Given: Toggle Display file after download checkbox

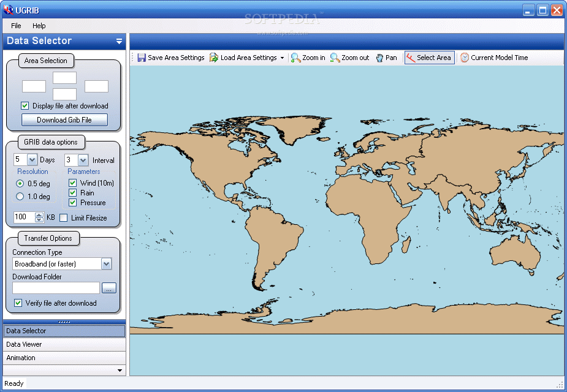Looking at the screenshot, I should (25, 106).
